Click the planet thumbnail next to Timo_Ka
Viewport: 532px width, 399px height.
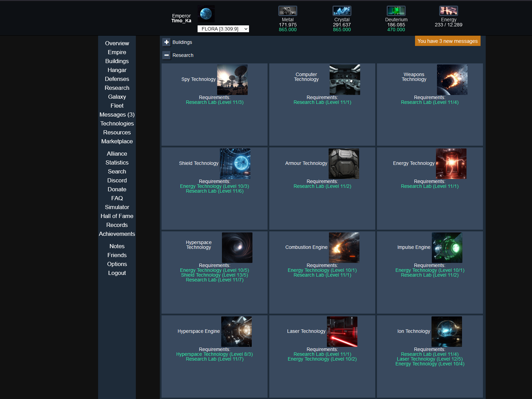(206, 14)
